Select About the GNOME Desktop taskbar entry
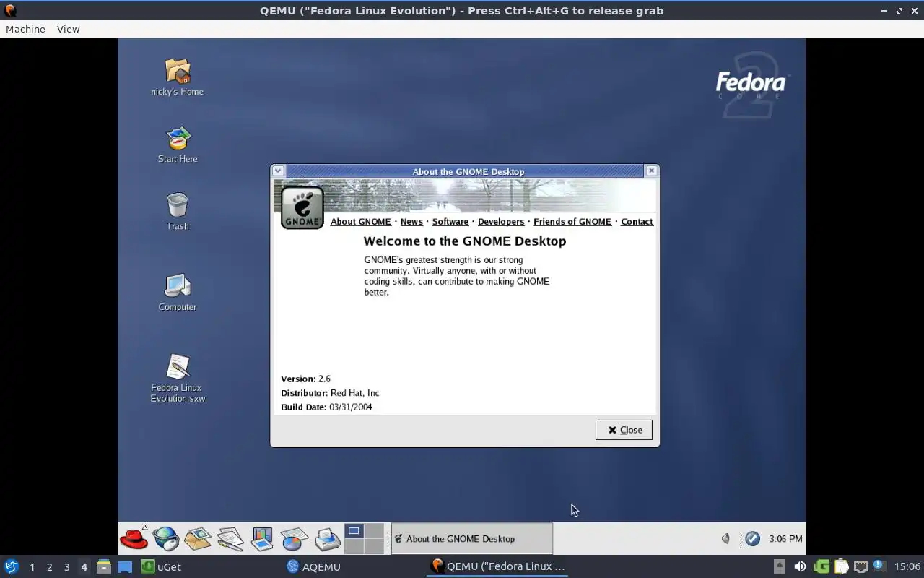This screenshot has height=578, width=924. point(472,539)
